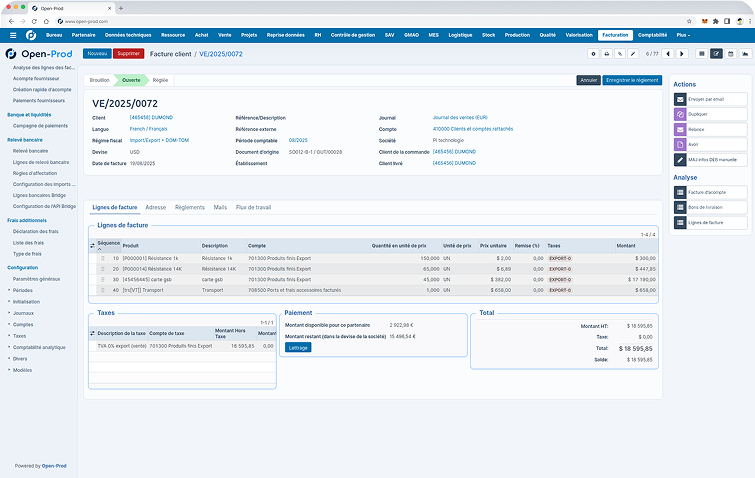This screenshot has width=755, height=478.
Task: Click the printer icon in the record toolbar
Action: tap(607, 54)
